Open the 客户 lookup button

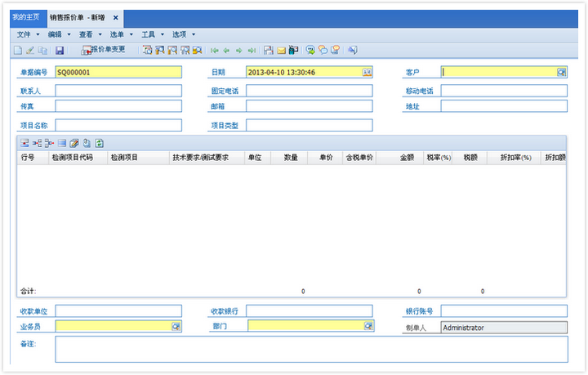click(x=561, y=72)
